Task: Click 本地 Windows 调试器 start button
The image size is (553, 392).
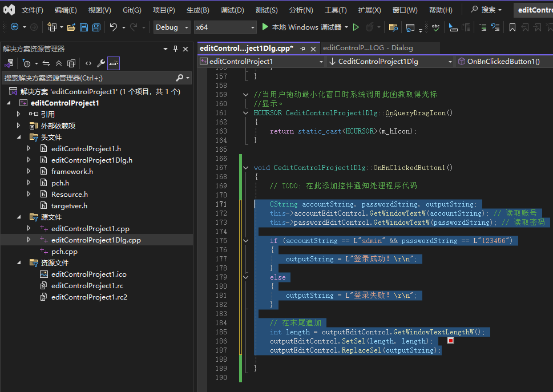Action: (x=301, y=27)
